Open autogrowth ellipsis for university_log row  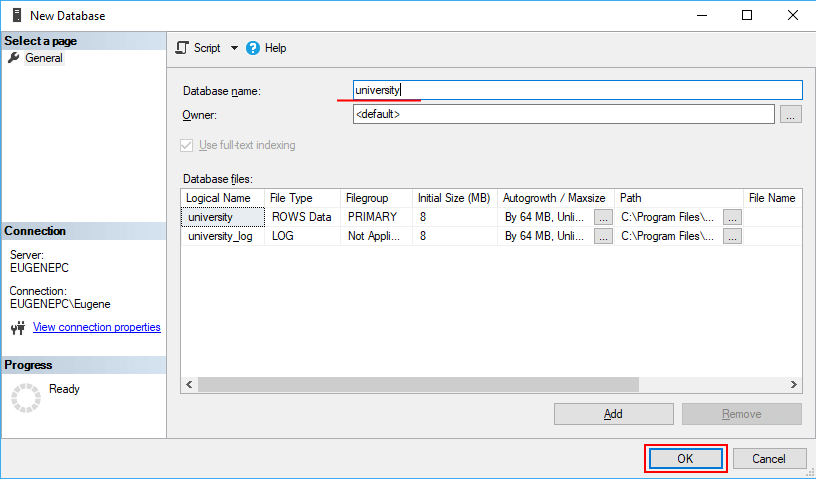(603, 236)
